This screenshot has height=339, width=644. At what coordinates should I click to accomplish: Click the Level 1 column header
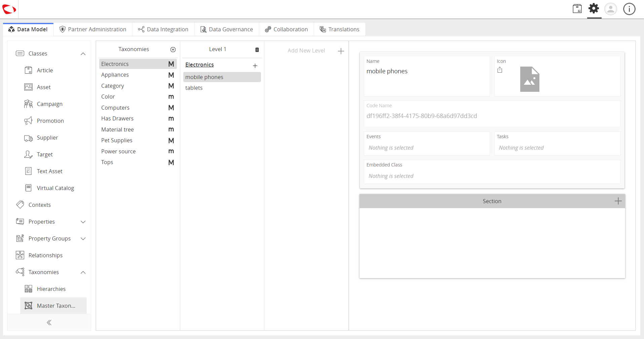click(218, 49)
